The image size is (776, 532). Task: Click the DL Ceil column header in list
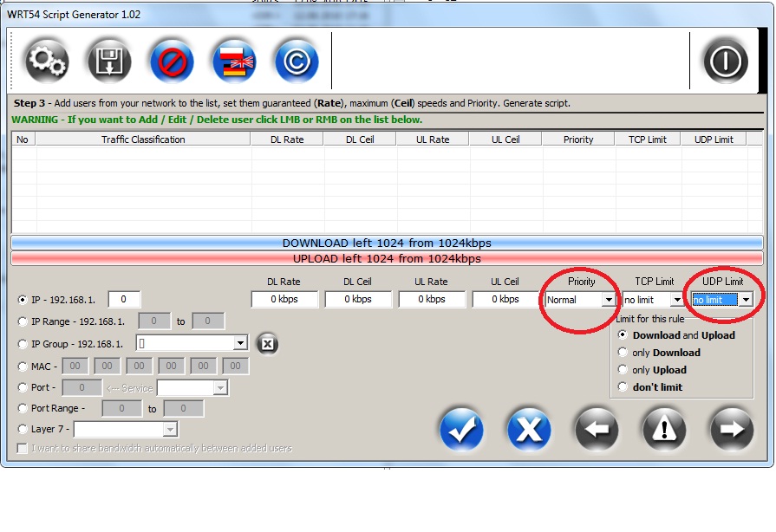(360, 139)
